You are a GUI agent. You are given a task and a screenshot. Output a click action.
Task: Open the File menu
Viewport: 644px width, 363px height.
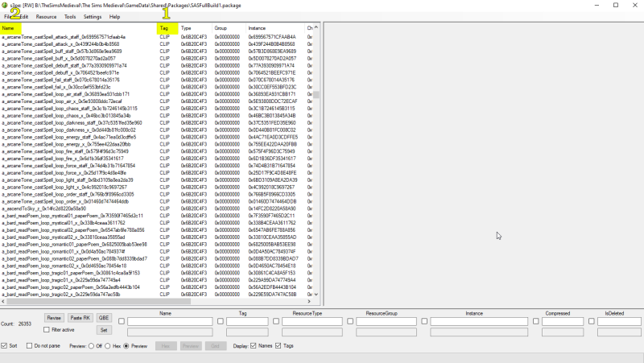point(8,16)
